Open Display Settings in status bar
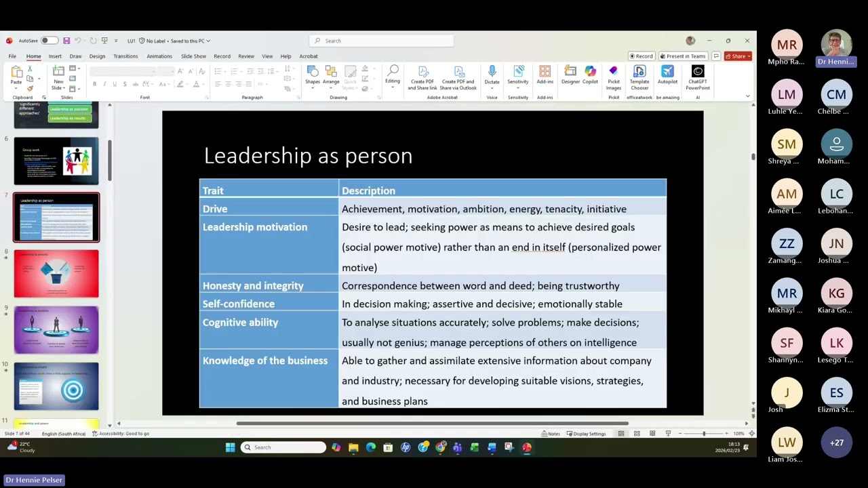 pos(586,434)
